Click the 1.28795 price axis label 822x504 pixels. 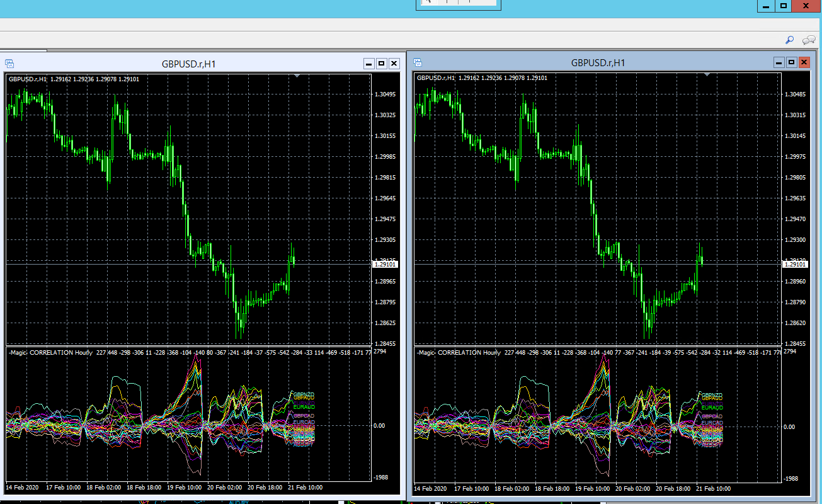pyautogui.click(x=385, y=302)
